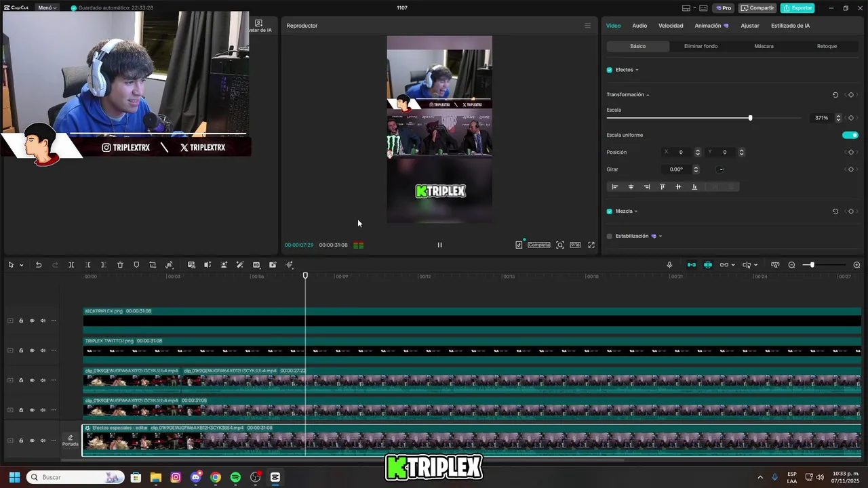The width and height of the screenshot is (868, 488).
Task: Switch to the Audio tab
Action: [639, 26]
